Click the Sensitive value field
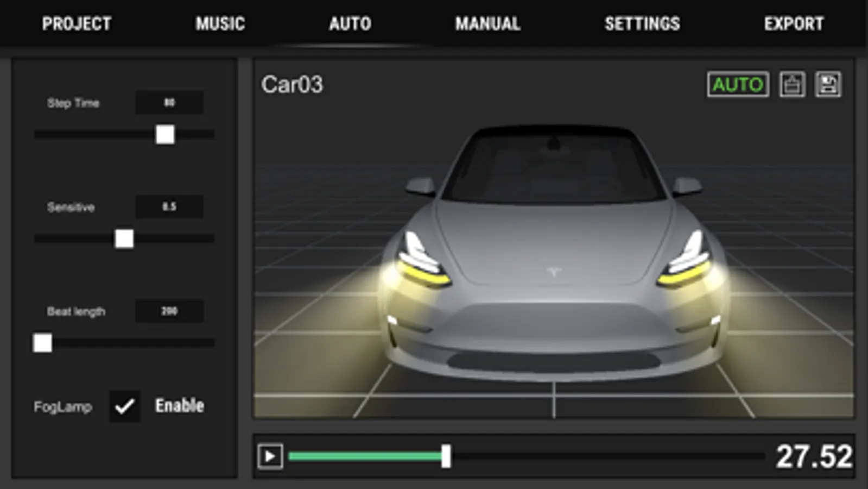 [x=169, y=206]
